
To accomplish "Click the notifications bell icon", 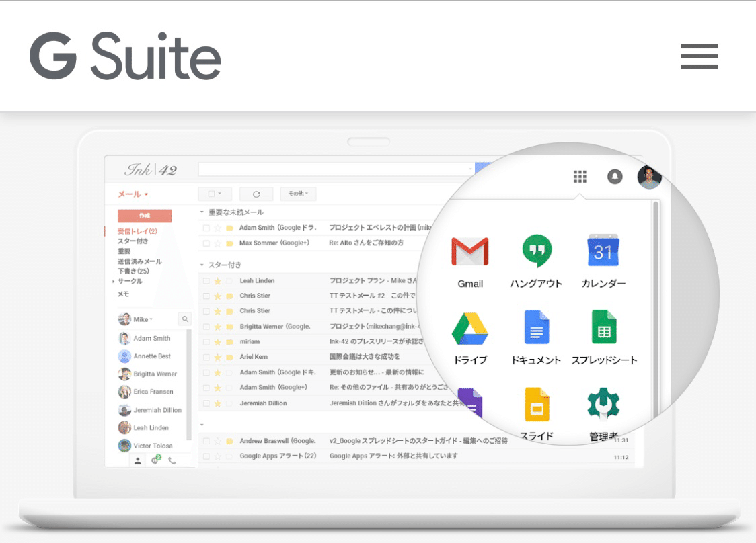I will (615, 177).
